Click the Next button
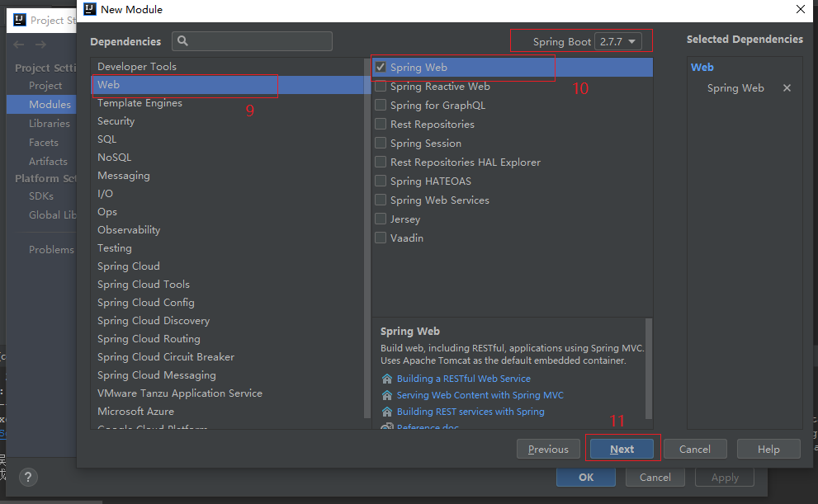This screenshot has width=818, height=504. click(622, 450)
